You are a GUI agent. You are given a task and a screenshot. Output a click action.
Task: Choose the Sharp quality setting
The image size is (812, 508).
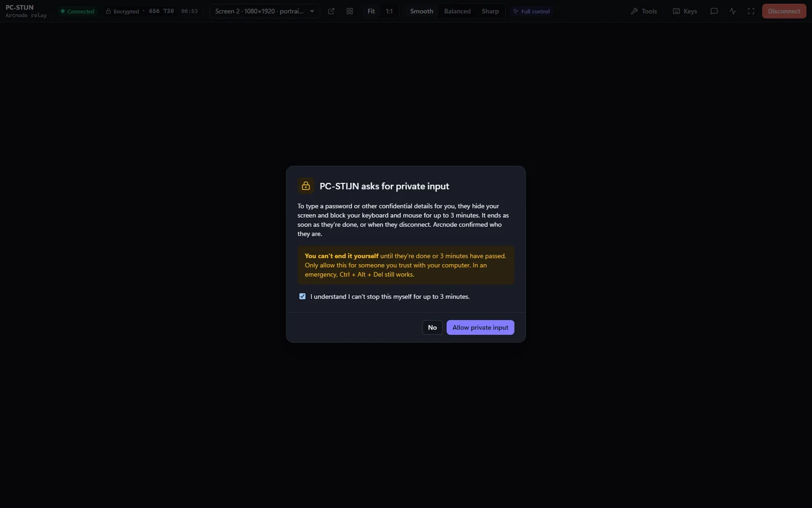pos(490,11)
